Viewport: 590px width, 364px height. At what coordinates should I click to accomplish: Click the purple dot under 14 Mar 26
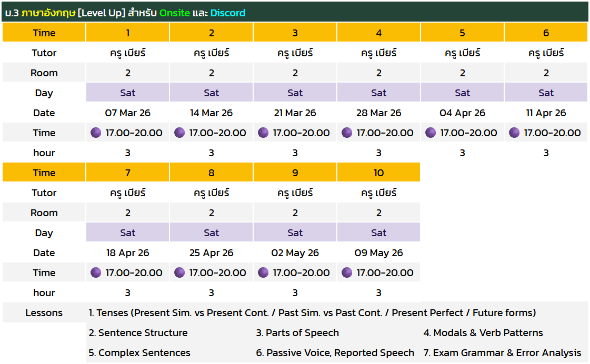tap(179, 133)
